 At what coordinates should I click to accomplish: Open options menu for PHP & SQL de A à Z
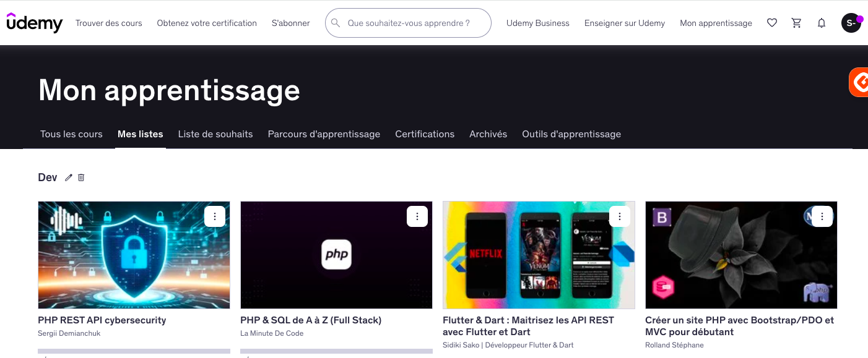pos(417,216)
